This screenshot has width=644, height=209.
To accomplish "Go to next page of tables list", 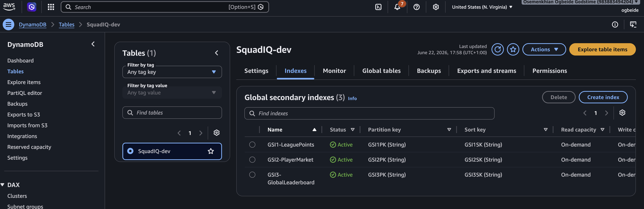I will (201, 133).
